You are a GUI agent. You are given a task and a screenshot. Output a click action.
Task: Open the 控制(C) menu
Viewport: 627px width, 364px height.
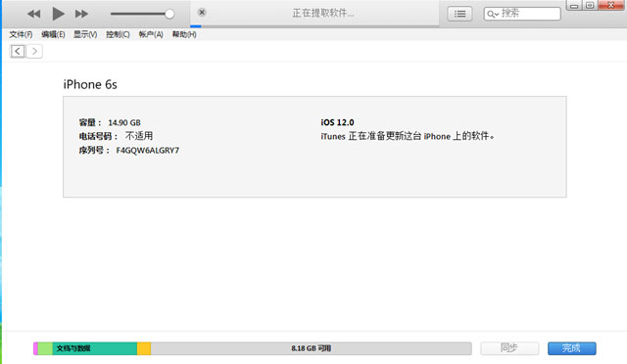coord(118,34)
